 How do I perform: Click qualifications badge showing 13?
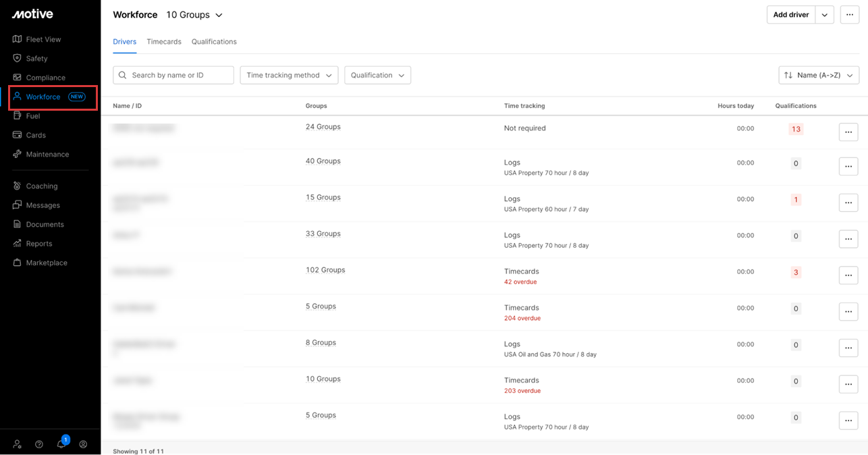(x=796, y=129)
